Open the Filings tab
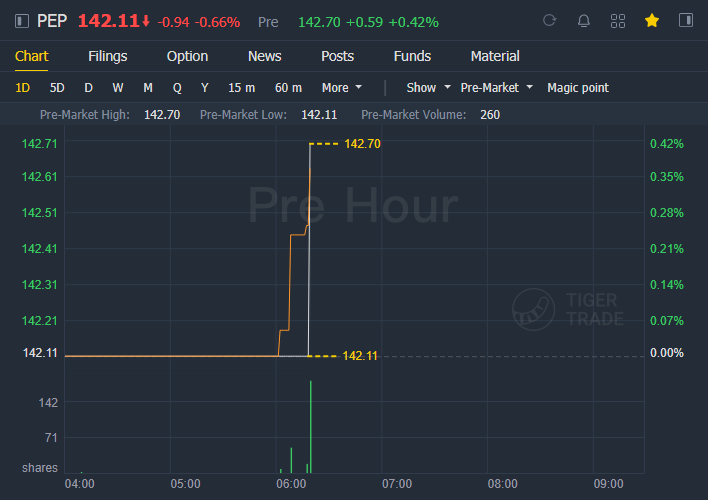Image resolution: width=708 pixels, height=500 pixels. click(107, 56)
